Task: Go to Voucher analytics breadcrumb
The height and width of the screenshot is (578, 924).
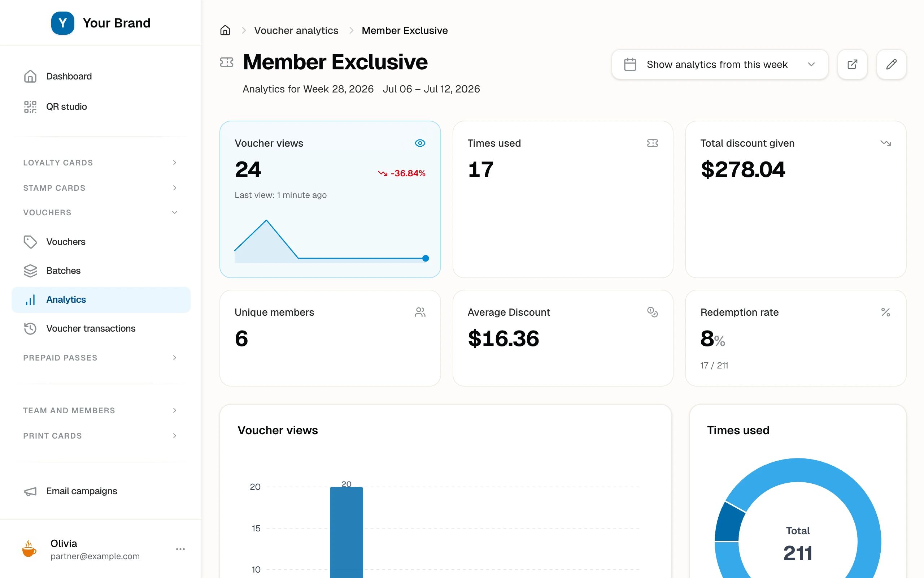Action: click(296, 31)
